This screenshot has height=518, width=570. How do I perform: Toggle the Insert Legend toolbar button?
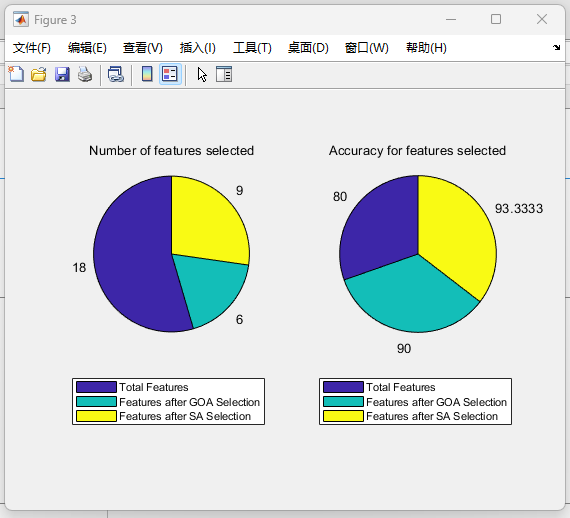[x=170, y=74]
